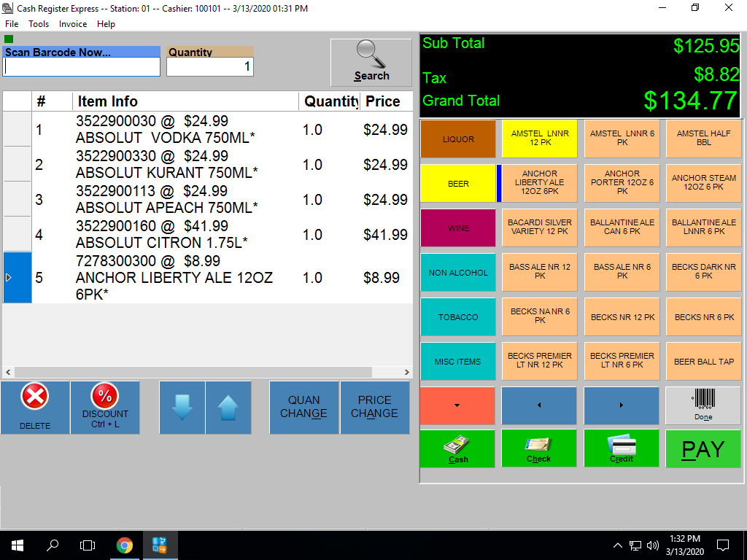
Task: Click the PRICE CHANGE button
Action: (374, 408)
